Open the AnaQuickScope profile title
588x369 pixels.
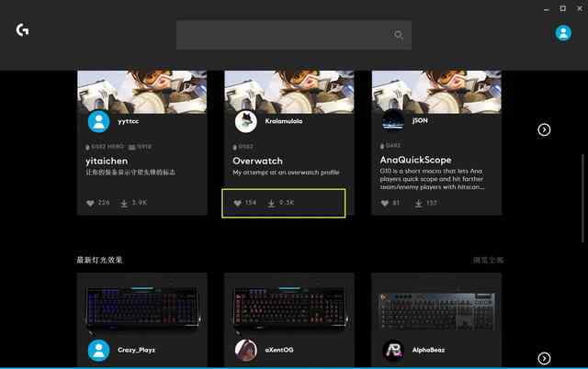[415, 160]
